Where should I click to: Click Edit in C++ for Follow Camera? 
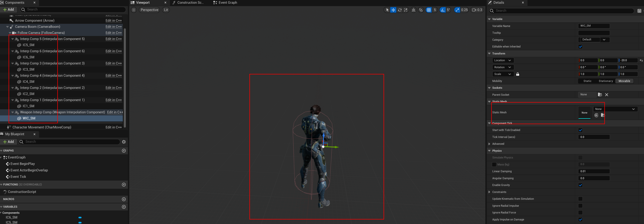113,33
